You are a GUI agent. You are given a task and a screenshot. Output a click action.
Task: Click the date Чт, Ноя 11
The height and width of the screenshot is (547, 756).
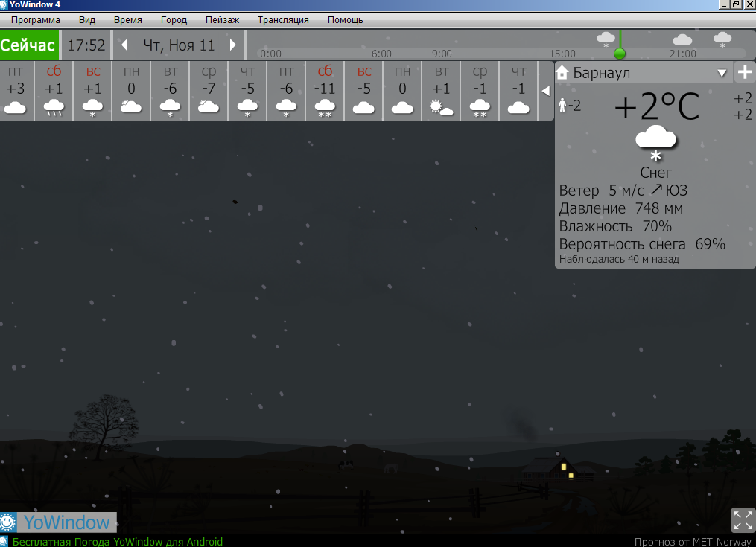[x=179, y=45]
